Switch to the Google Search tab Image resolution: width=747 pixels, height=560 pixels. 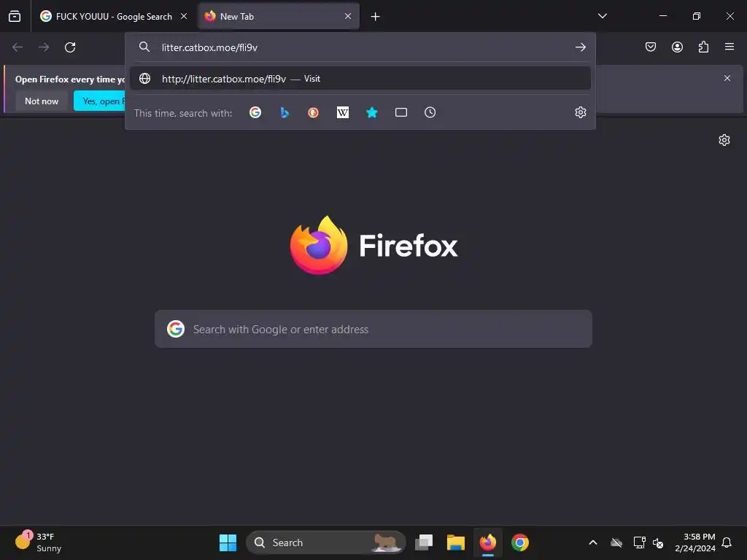[113, 16]
